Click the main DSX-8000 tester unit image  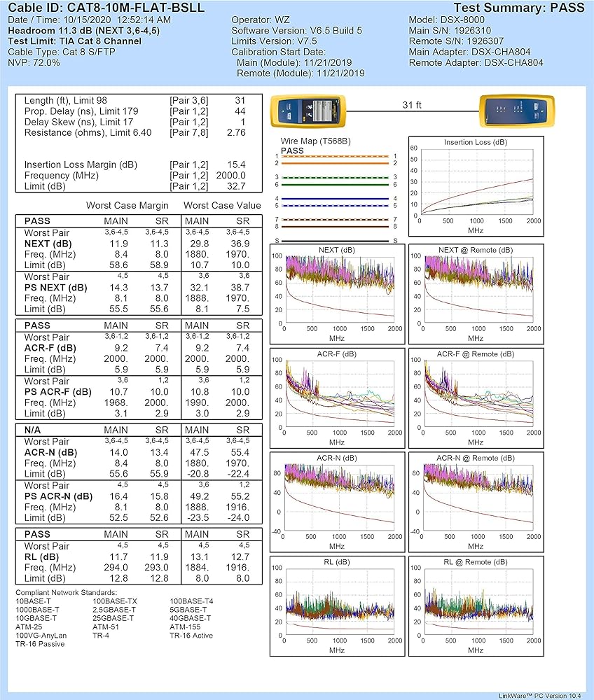[x=308, y=112]
